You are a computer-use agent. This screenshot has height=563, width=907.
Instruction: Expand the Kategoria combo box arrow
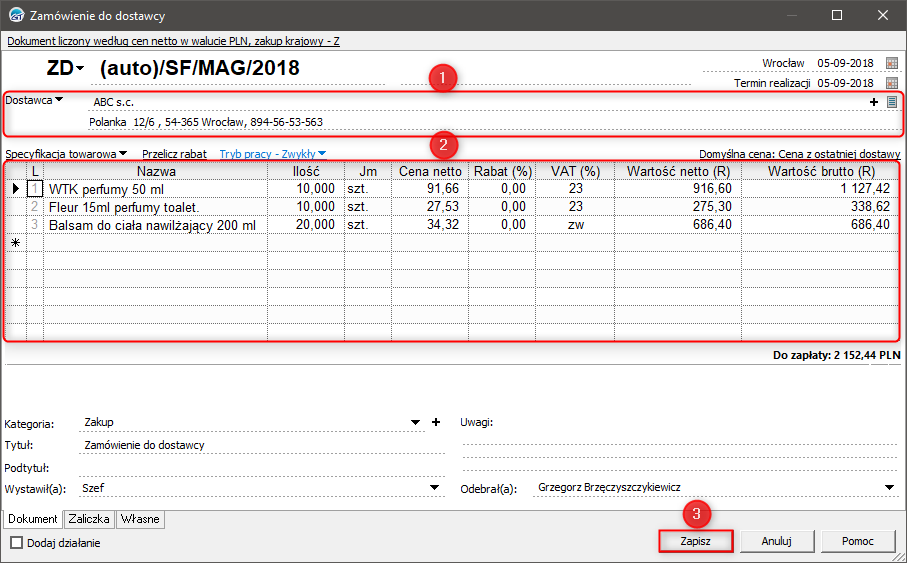tap(415, 422)
